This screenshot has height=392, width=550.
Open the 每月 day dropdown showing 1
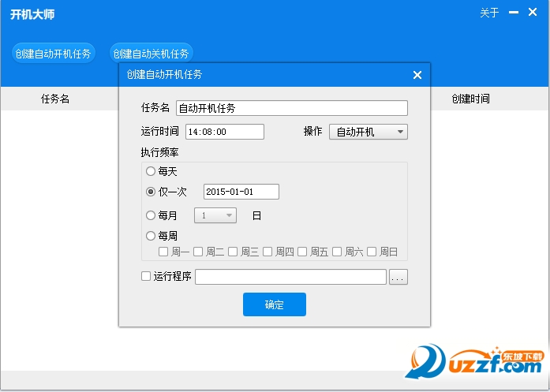215,215
